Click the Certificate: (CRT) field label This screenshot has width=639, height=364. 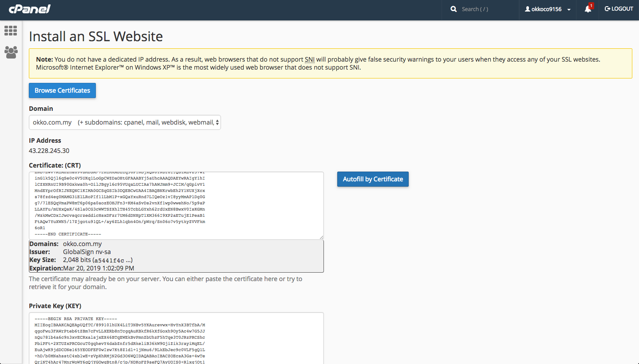[x=55, y=165]
